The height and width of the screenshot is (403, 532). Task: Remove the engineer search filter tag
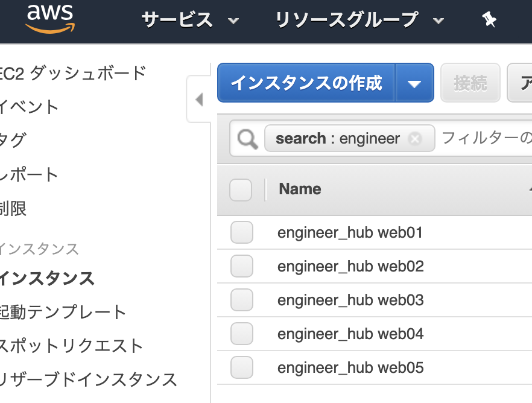(415, 139)
